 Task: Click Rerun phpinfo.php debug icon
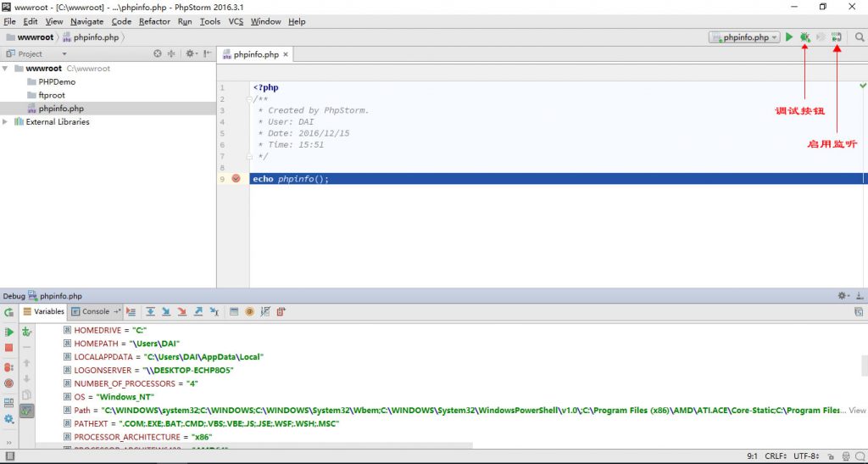8,312
